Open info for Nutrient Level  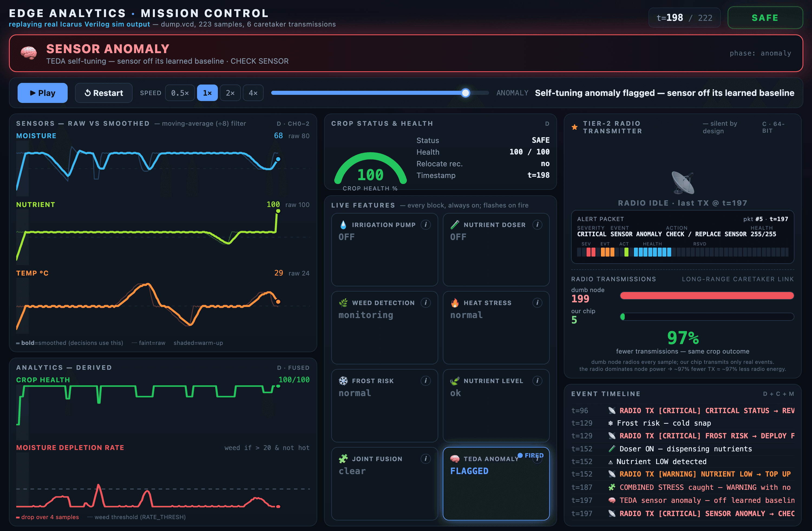tap(537, 380)
